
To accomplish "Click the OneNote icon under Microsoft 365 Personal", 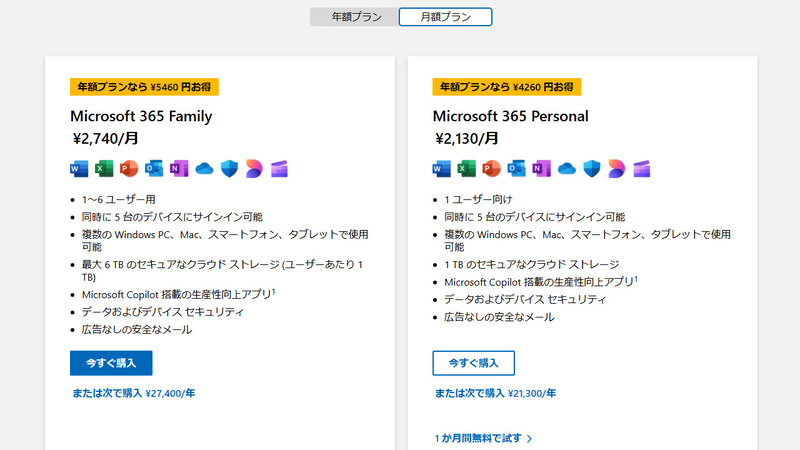I will [x=541, y=168].
